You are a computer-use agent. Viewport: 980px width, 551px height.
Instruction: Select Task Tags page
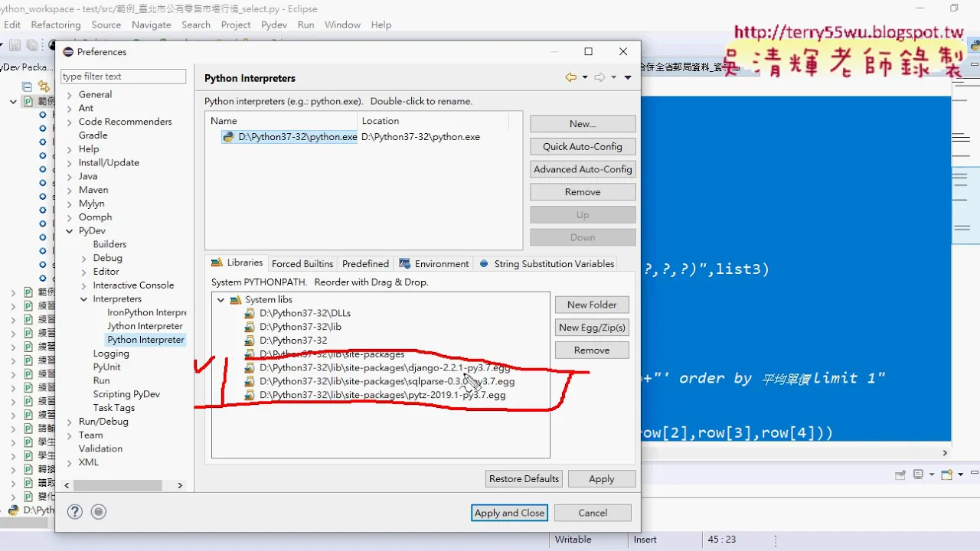pyautogui.click(x=113, y=408)
